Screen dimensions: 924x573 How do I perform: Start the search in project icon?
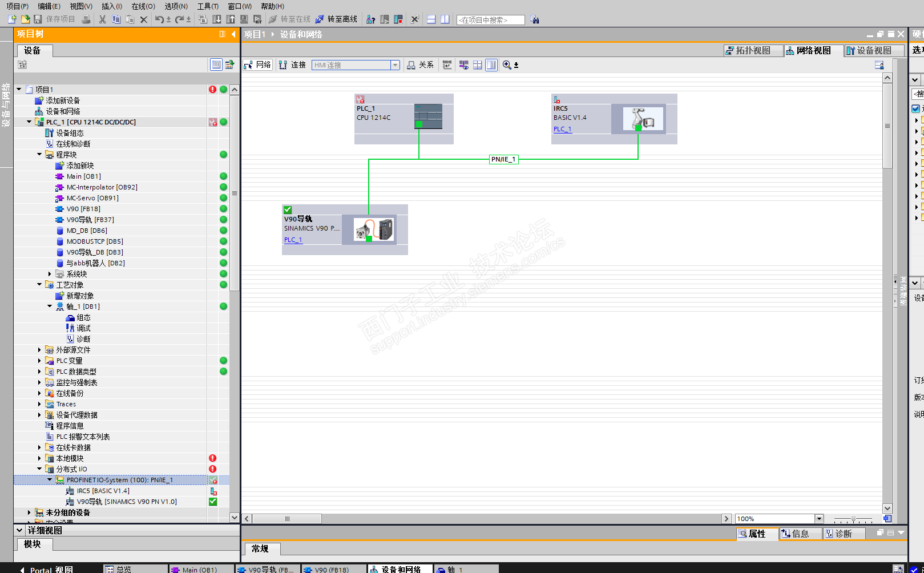click(x=535, y=19)
